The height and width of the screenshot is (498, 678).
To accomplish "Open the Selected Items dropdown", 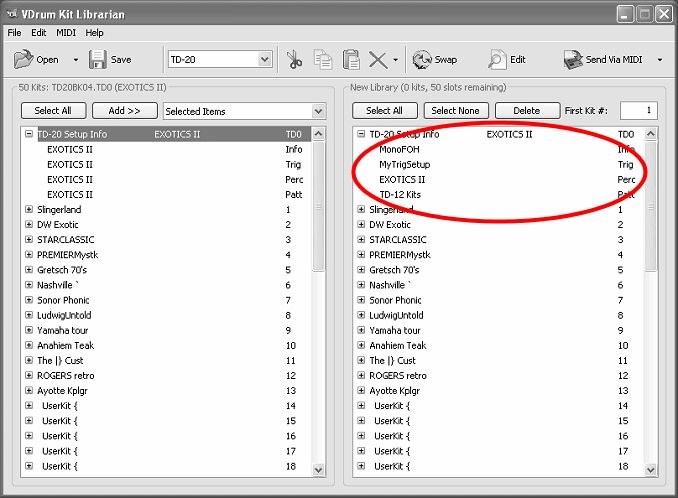I will click(318, 111).
